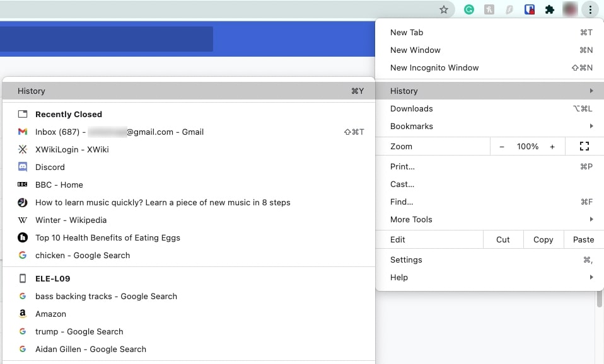
Task: Decrease zoom with the minus button
Action: [x=501, y=147]
